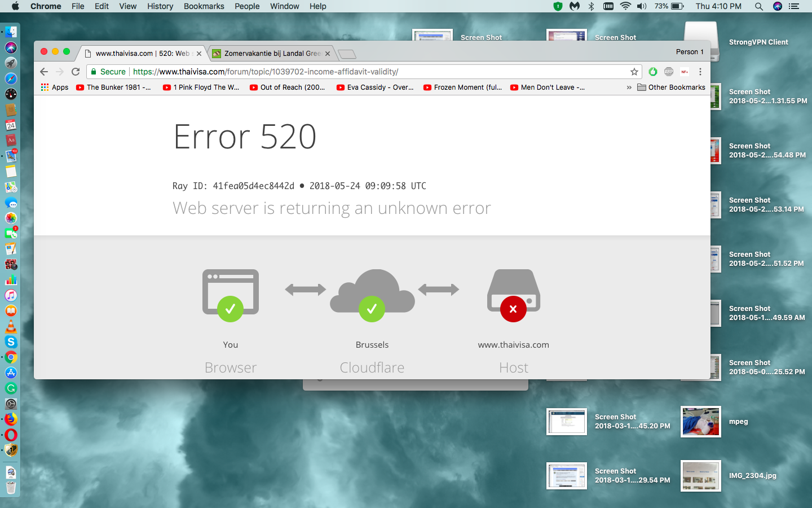Image resolution: width=812 pixels, height=508 pixels.
Task: Open the Adblock Plus extension icon
Action: 669,72
